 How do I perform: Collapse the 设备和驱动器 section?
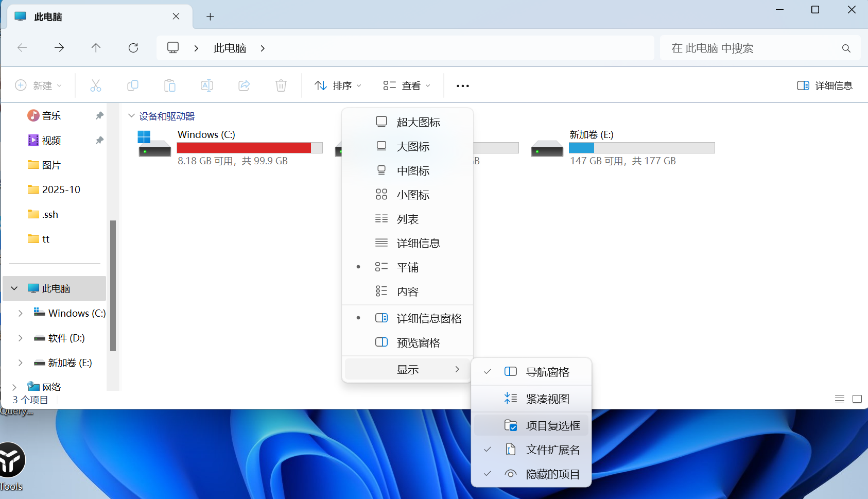(131, 115)
